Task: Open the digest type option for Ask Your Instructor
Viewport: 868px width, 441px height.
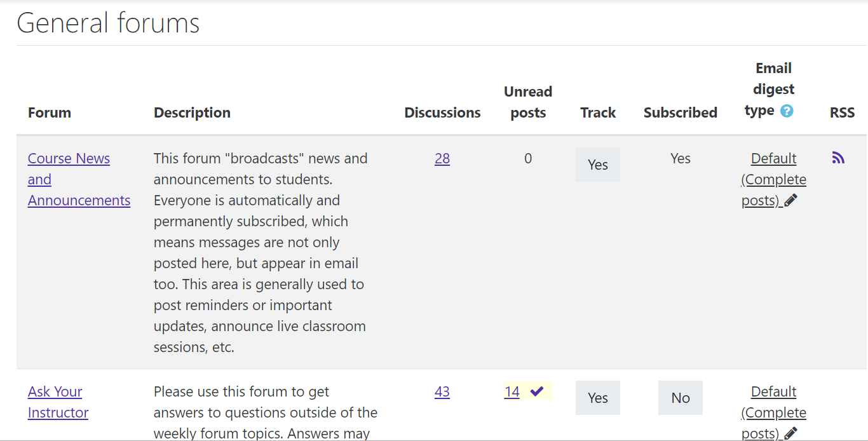Action: tap(773, 412)
